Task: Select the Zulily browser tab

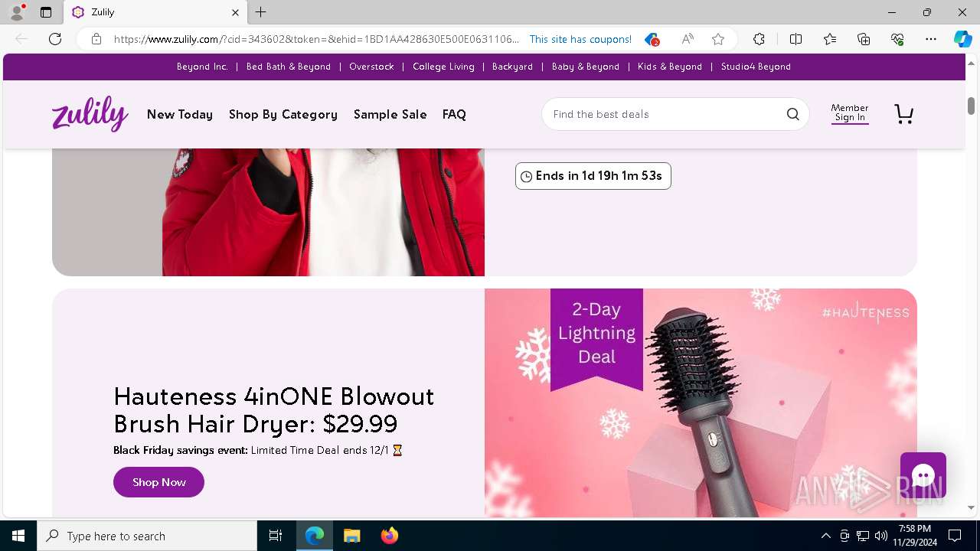Action: pyautogui.click(x=155, y=12)
